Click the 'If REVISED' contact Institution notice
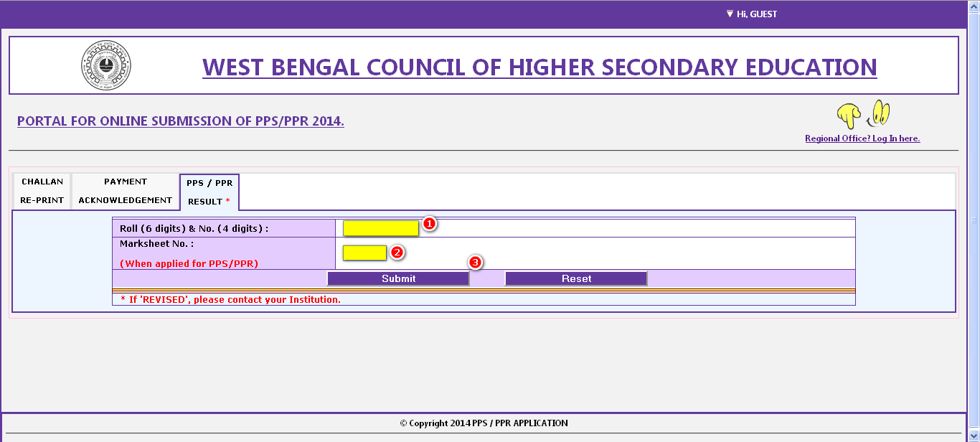980x442 pixels. point(230,299)
